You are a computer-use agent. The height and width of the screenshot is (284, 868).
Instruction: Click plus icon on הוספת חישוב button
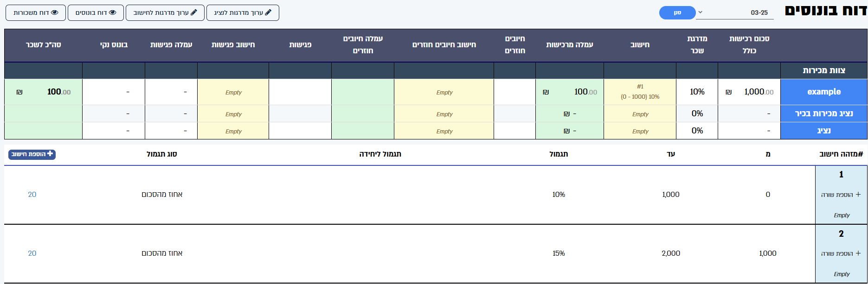pyautogui.click(x=50, y=154)
